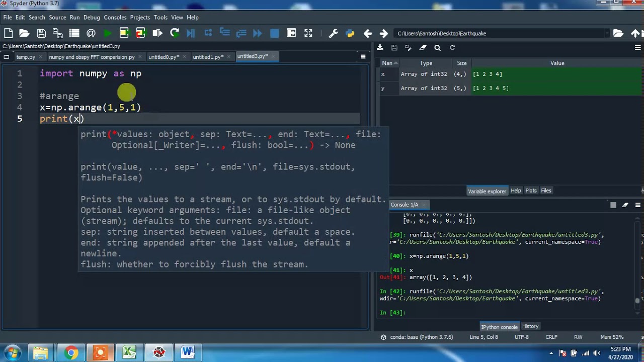Change to parent directory up arrow
644x362 pixels.
tap(635, 33)
